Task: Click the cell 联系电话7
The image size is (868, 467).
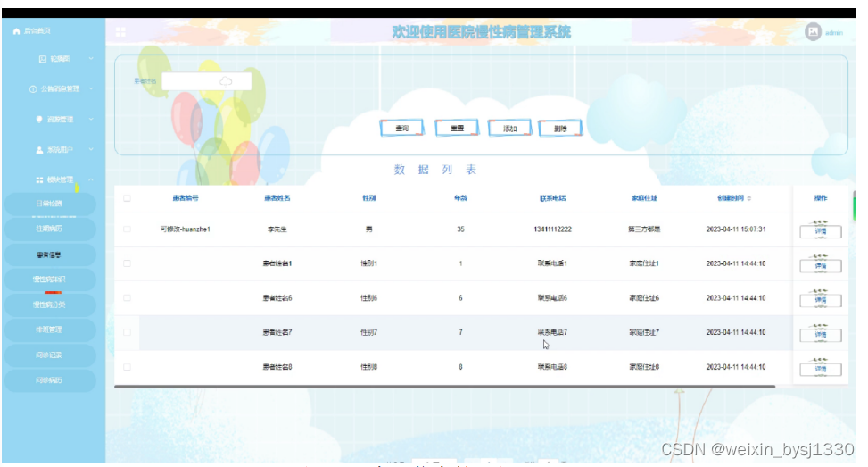Action: coord(552,332)
